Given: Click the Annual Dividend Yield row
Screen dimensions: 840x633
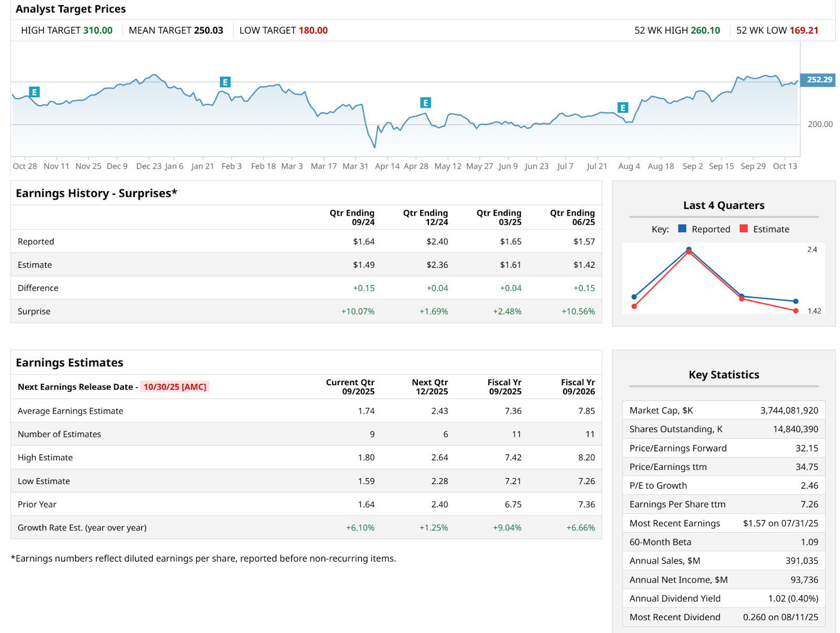Looking at the screenshot, I should point(723,598).
